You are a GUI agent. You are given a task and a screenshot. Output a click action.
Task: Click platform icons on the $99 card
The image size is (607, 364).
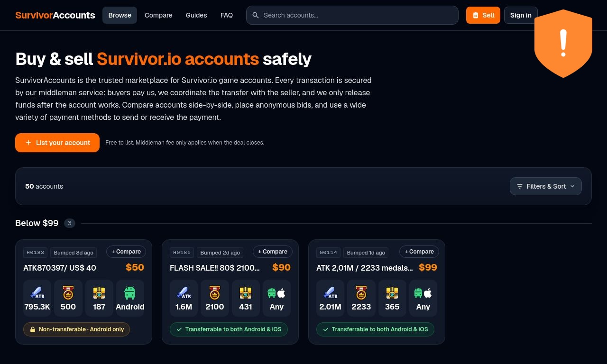(423, 293)
